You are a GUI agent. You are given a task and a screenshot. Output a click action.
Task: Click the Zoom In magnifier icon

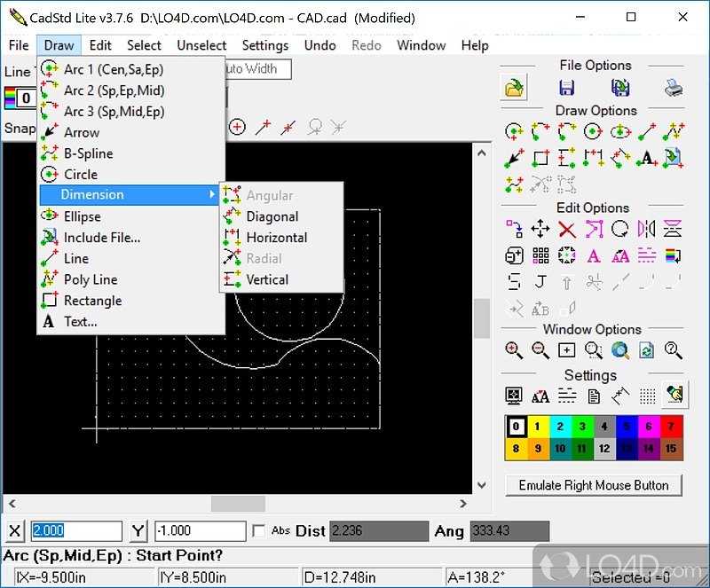514,350
